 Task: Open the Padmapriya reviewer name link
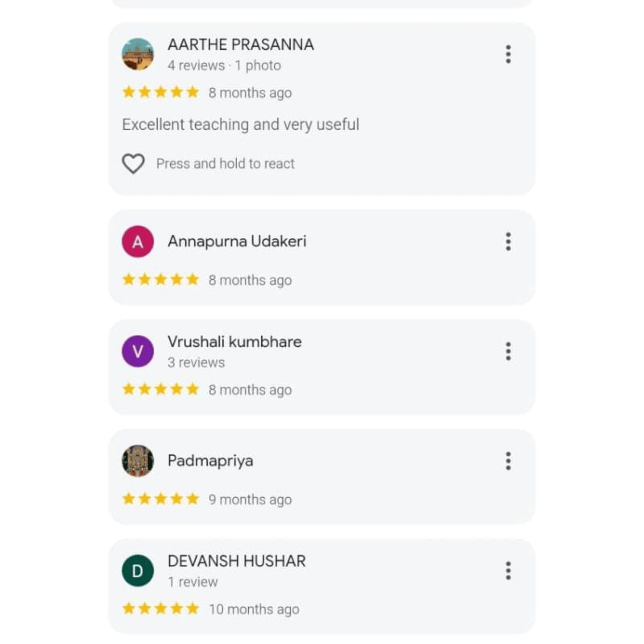(x=210, y=461)
